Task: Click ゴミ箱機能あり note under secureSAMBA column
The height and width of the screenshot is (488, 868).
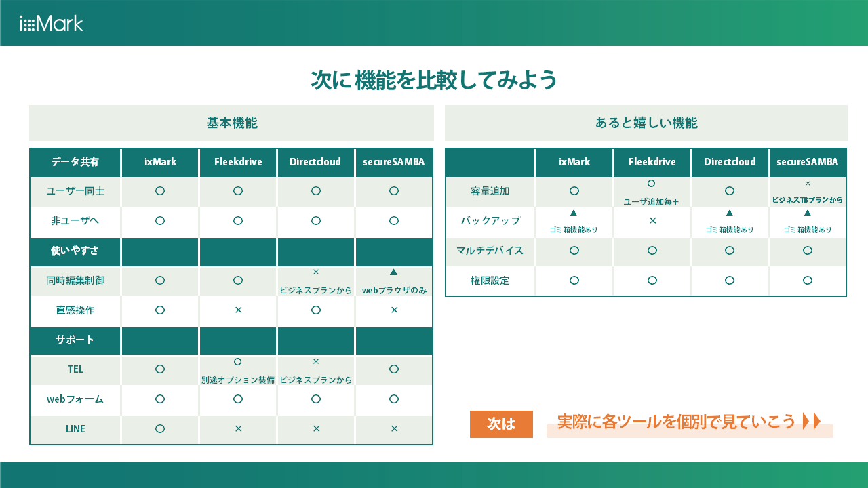Action: click(808, 230)
